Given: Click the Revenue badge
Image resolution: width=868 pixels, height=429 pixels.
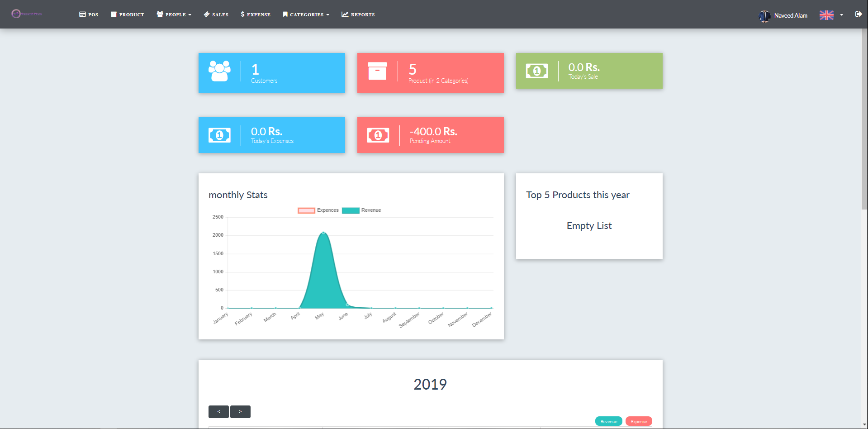Looking at the screenshot, I should [x=609, y=421].
